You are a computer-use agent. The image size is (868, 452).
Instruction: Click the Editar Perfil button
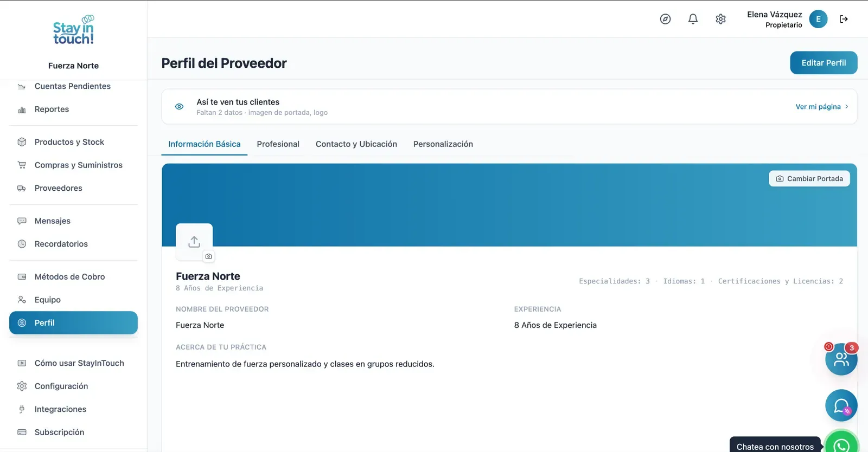point(824,63)
